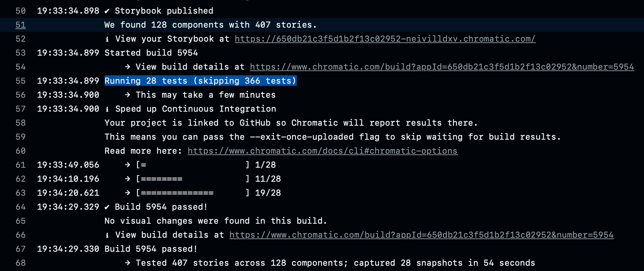Click the info icon before View your Storybook
Image resolution: width=644 pixels, height=271 pixels.
pyautogui.click(x=107, y=39)
